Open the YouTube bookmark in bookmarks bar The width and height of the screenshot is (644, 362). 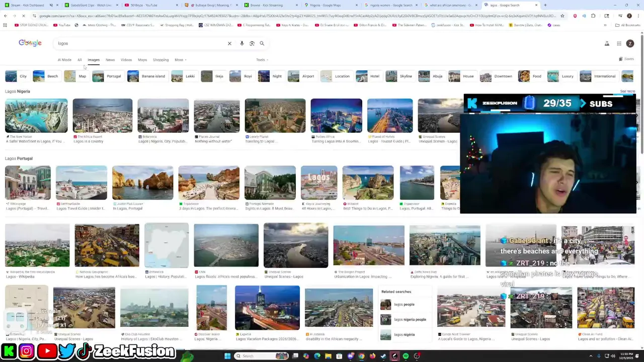point(62,25)
